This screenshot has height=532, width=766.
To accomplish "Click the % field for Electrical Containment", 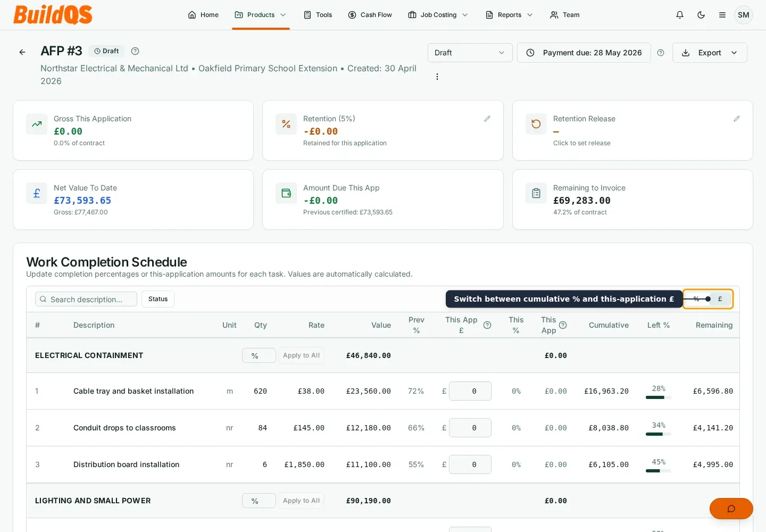I will tap(259, 355).
